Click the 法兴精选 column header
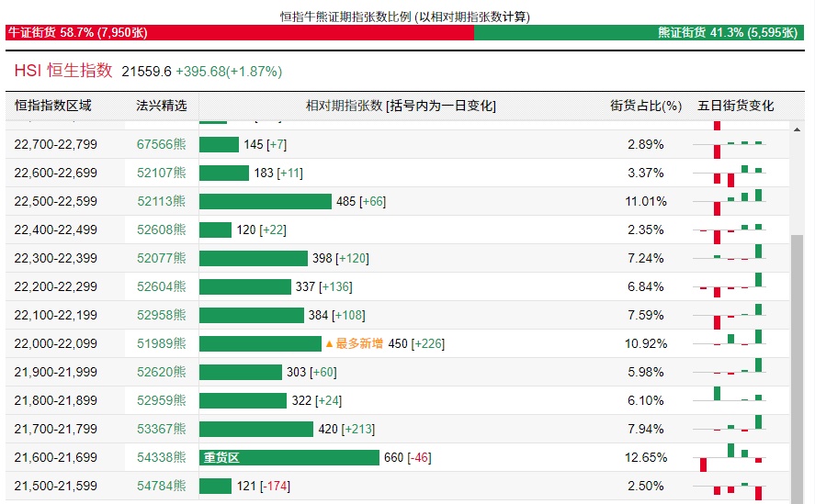The width and height of the screenshot is (815, 504). point(161,106)
